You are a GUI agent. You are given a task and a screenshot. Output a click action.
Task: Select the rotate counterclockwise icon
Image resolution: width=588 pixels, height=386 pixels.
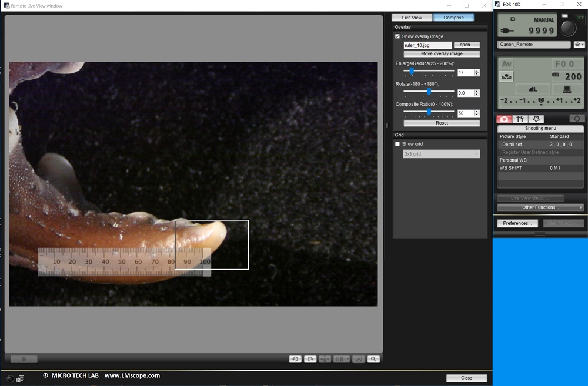point(295,359)
